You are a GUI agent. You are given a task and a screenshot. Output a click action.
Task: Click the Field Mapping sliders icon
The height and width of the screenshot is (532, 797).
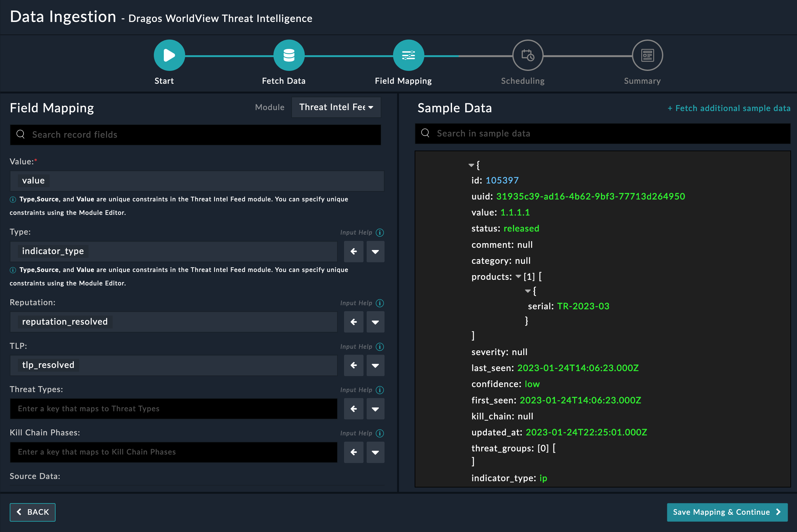click(x=408, y=55)
